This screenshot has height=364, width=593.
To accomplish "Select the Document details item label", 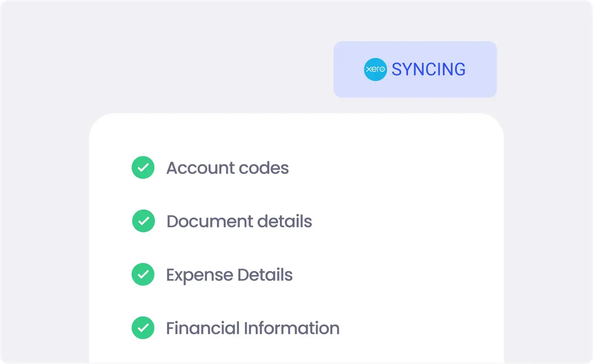I will [x=239, y=222].
